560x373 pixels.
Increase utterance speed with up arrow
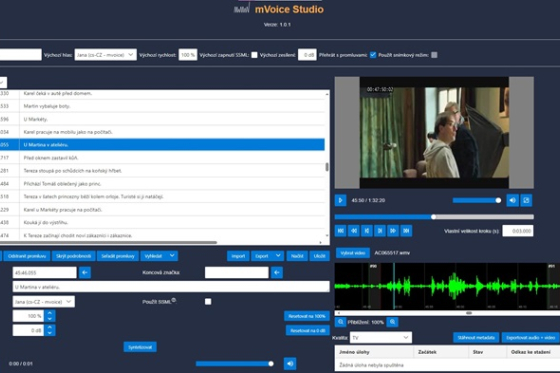[x=50, y=313]
